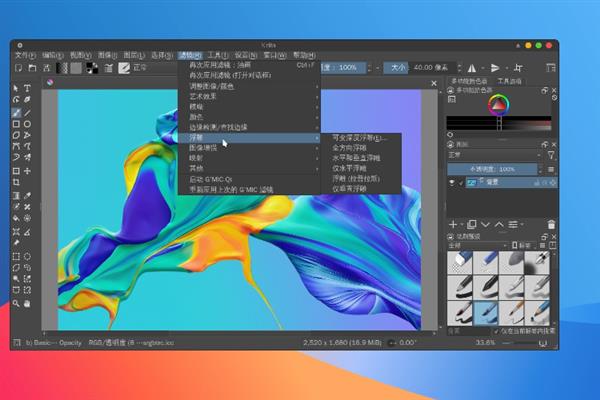Select the Transform tool
The image size is (600, 400).
click(x=16, y=171)
